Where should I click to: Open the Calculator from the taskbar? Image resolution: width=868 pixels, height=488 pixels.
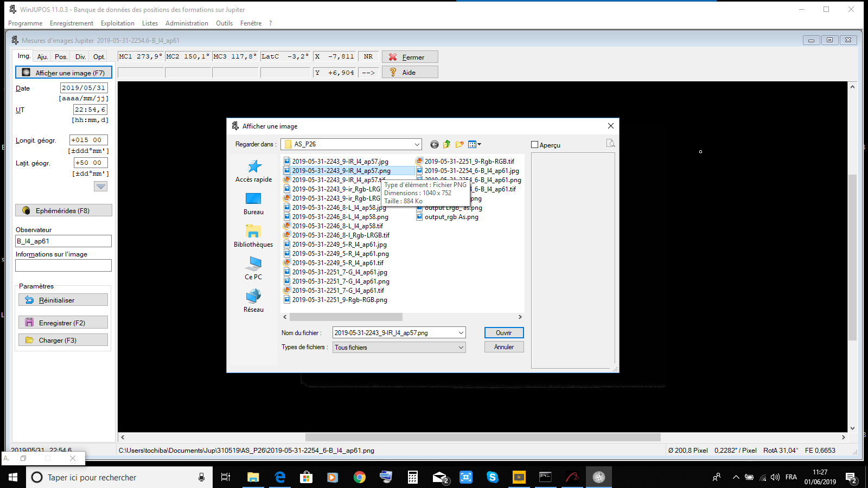pyautogui.click(x=412, y=477)
